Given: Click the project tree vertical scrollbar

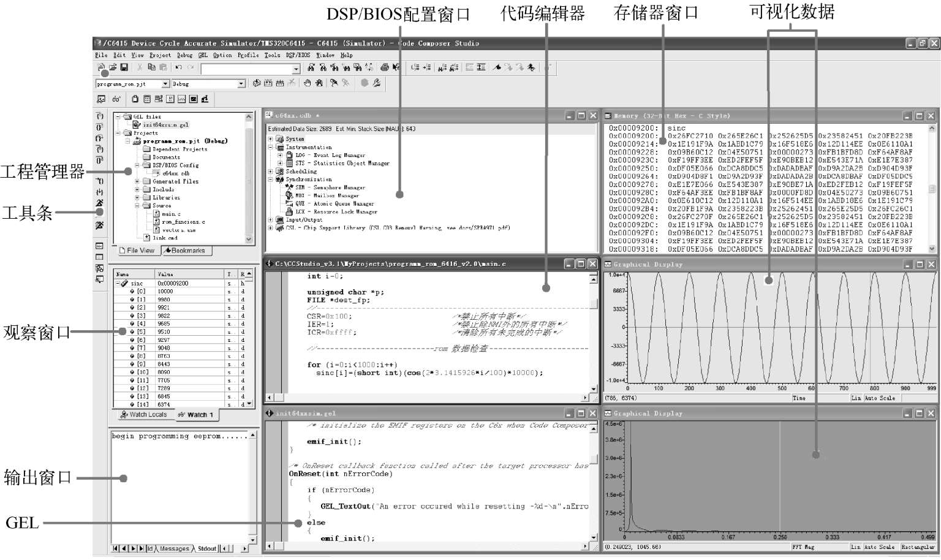Looking at the screenshot, I should [x=249, y=178].
